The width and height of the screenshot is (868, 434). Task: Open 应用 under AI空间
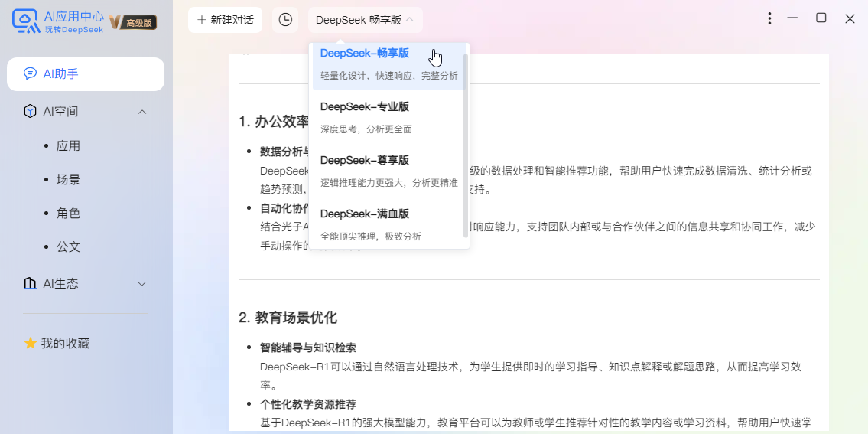(x=68, y=146)
